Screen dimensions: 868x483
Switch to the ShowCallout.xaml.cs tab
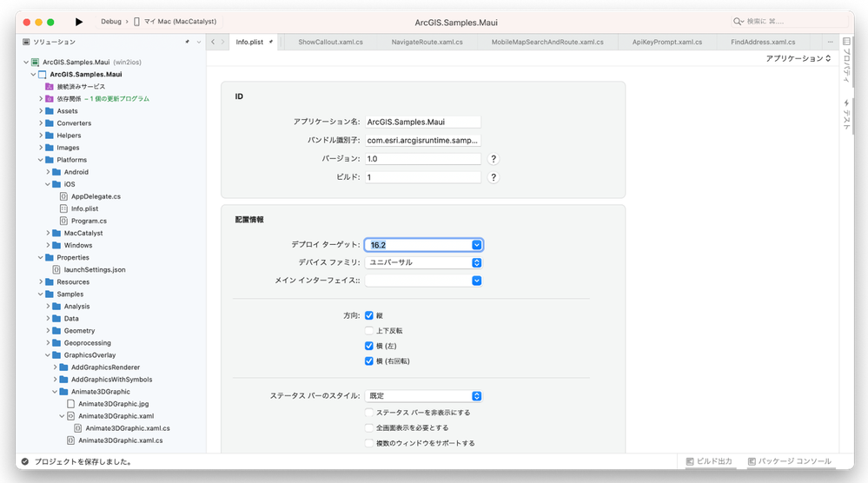[x=330, y=42]
